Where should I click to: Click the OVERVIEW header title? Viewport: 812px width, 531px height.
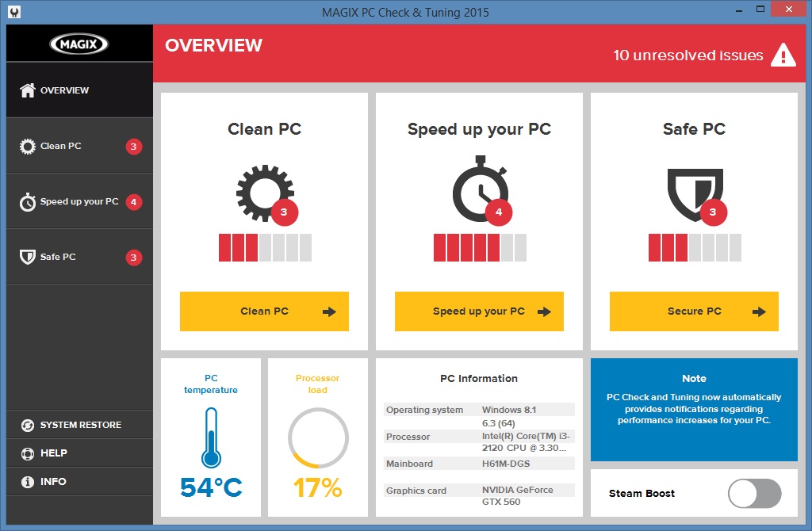(x=213, y=45)
